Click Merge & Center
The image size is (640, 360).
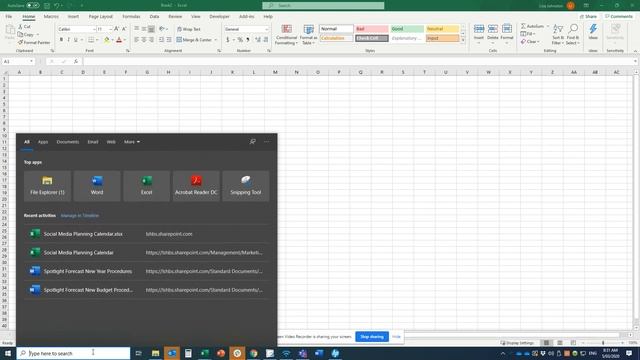194,40
